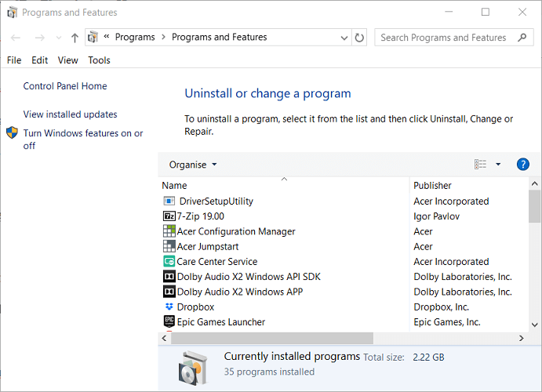Open the View menu
The image size is (542, 392).
coord(68,60)
